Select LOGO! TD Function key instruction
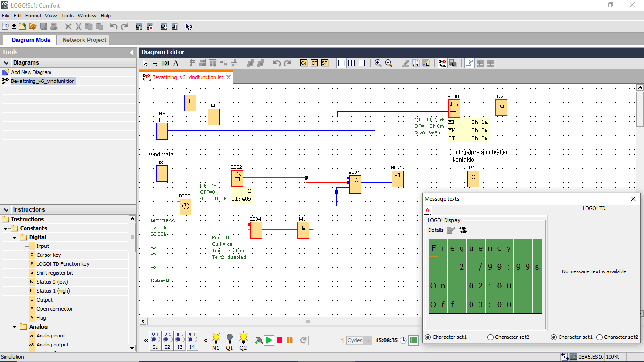The image size is (644, 362). tap(63, 264)
